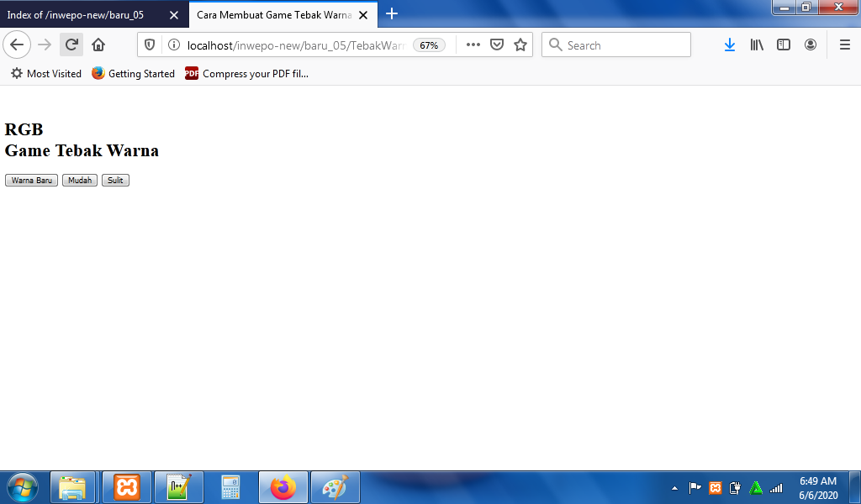The image size is (861, 504).
Task: Open the tracking protection shield icon
Action: (x=150, y=45)
